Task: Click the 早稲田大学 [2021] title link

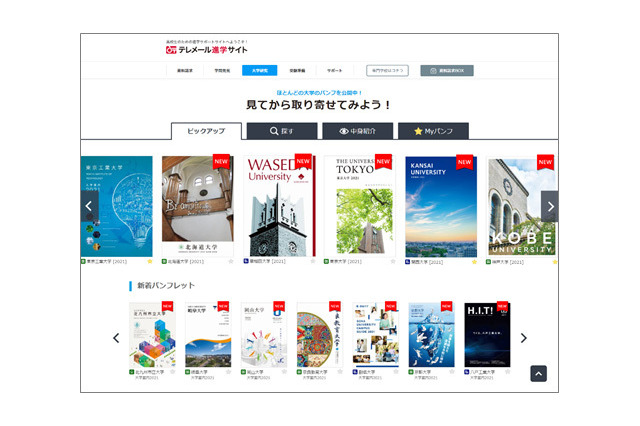Action: tap(267, 261)
